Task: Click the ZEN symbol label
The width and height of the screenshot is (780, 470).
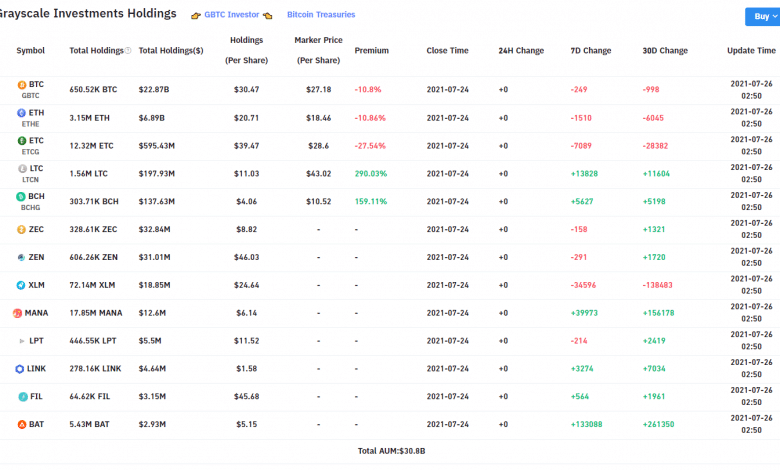Action: click(x=38, y=257)
